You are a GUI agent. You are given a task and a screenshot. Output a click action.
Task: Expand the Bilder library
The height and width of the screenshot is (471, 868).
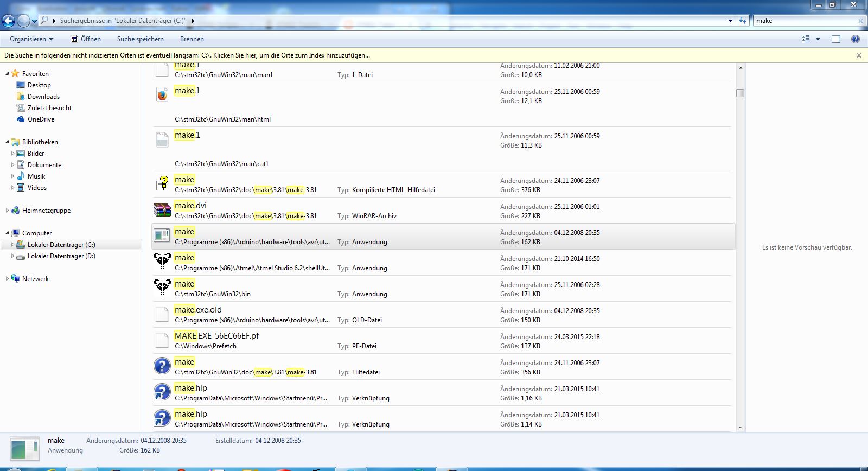[x=12, y=154]
